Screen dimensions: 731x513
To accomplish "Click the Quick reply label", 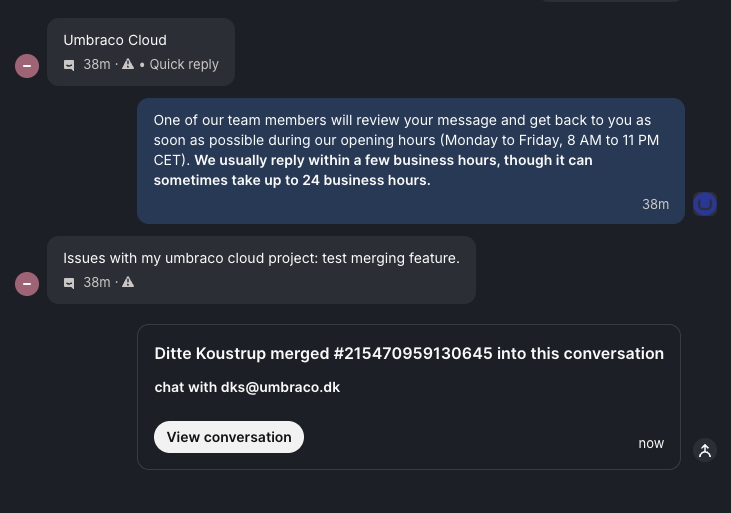I will [184, 64].
